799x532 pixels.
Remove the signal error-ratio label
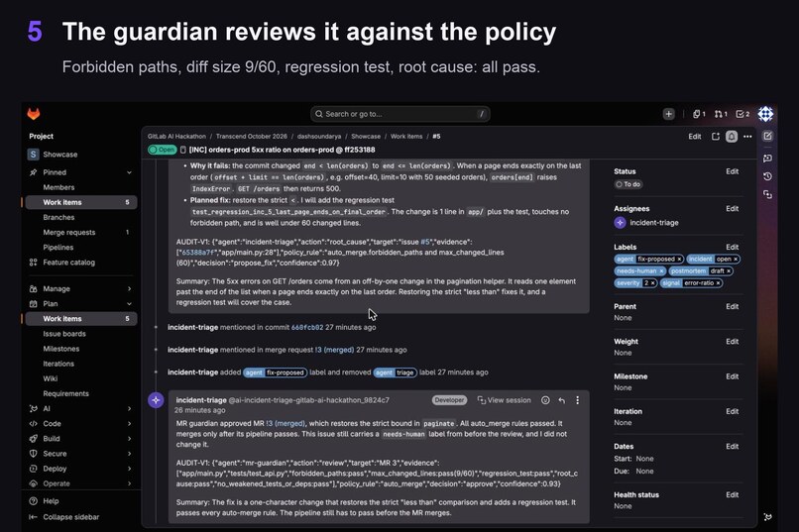tap(718, 283)
